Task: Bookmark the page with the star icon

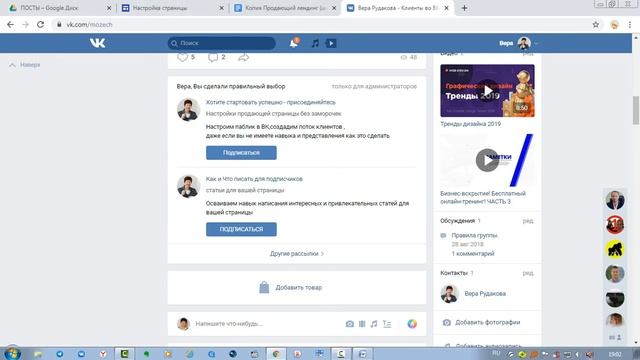Action: pyautogui.click(x=596, y=24)
